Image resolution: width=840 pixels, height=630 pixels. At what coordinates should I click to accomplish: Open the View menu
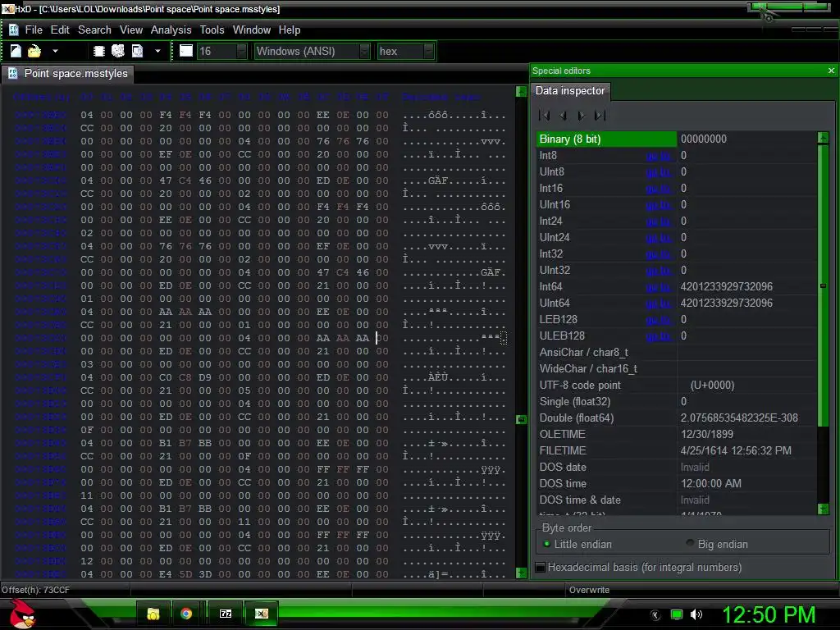(131, 30)
